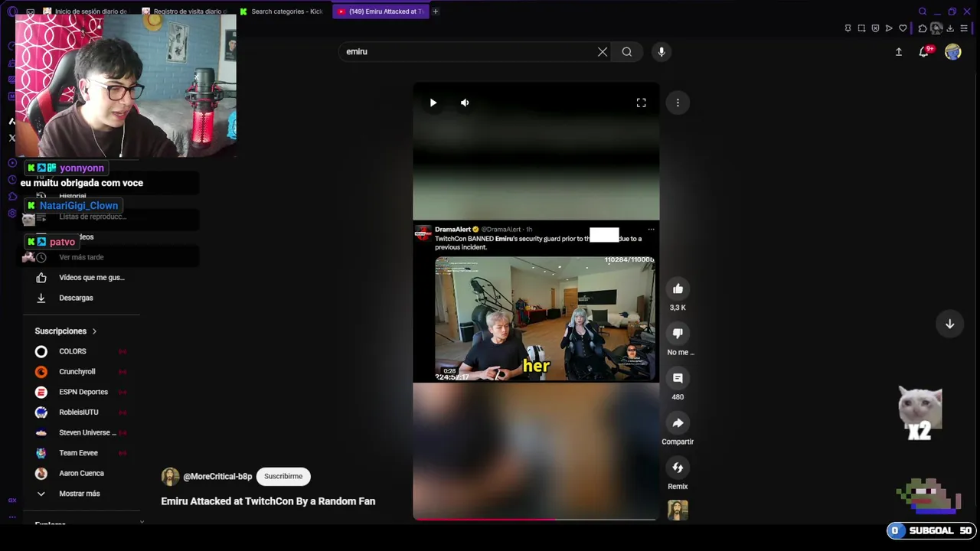Viewport: 980px width, 551px height.
Task: Submit search with magnifier button
Action: tap(627, 52)
